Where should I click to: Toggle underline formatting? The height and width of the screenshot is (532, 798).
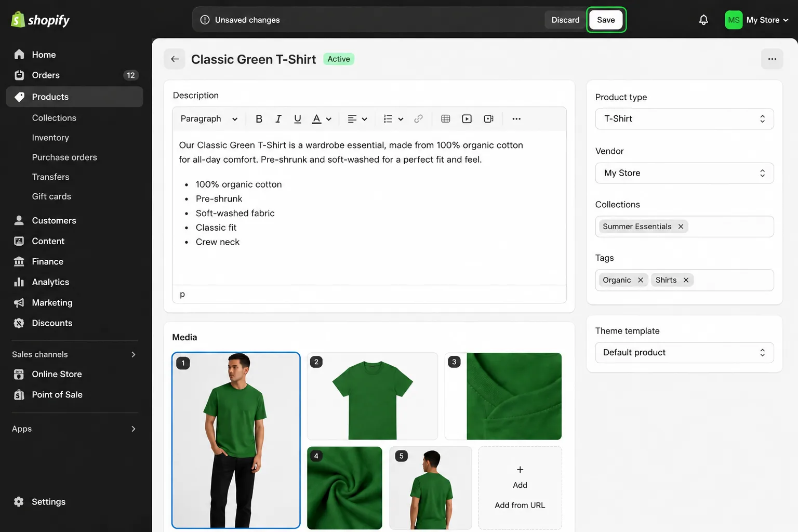click(297, 119)
